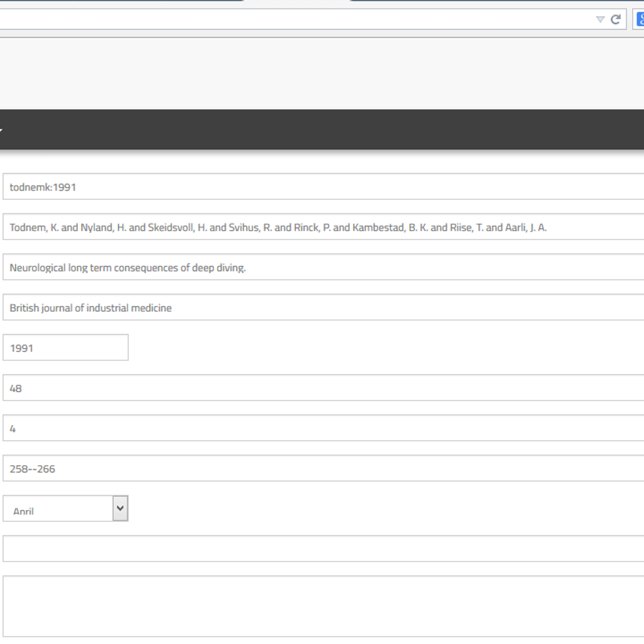Click the dark navigation header bar
The width and height of the screenshot is (644, 644).
coord(322,130)
